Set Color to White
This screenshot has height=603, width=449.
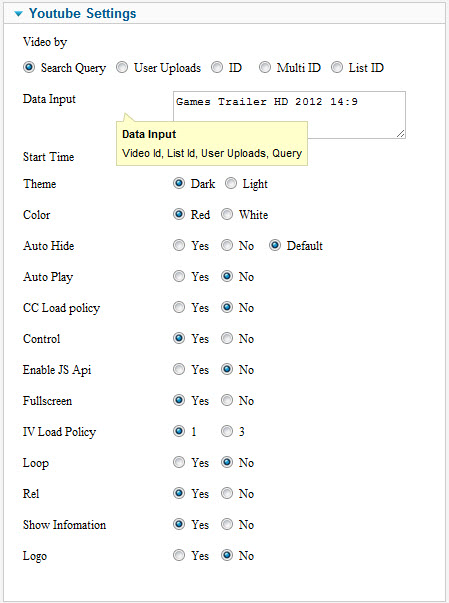pos(227,214)
